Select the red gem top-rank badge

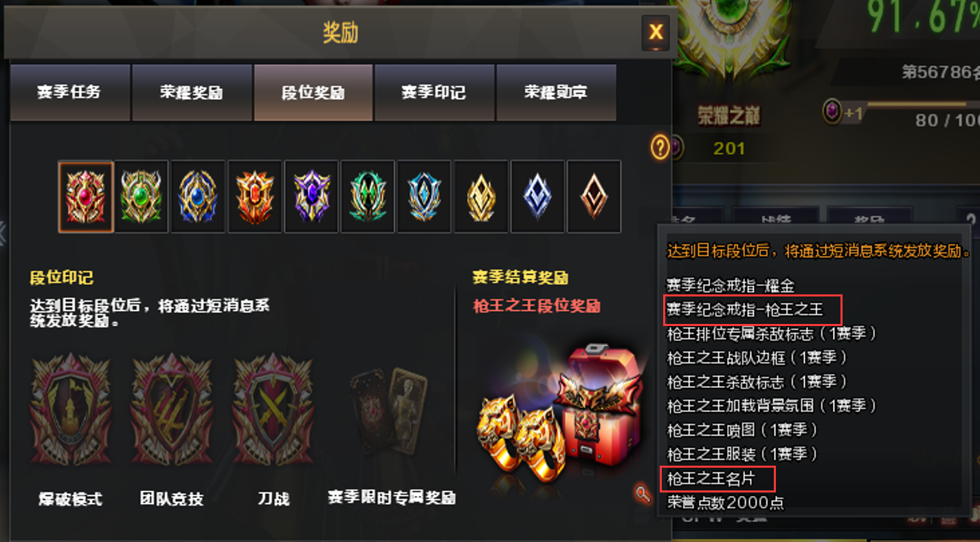86,197
